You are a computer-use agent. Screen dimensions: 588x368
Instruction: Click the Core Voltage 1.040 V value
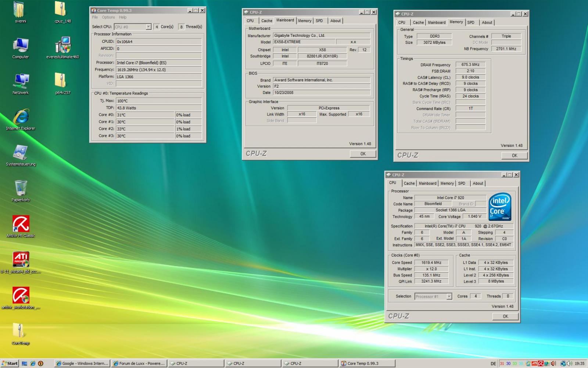[x=474, y=216]
